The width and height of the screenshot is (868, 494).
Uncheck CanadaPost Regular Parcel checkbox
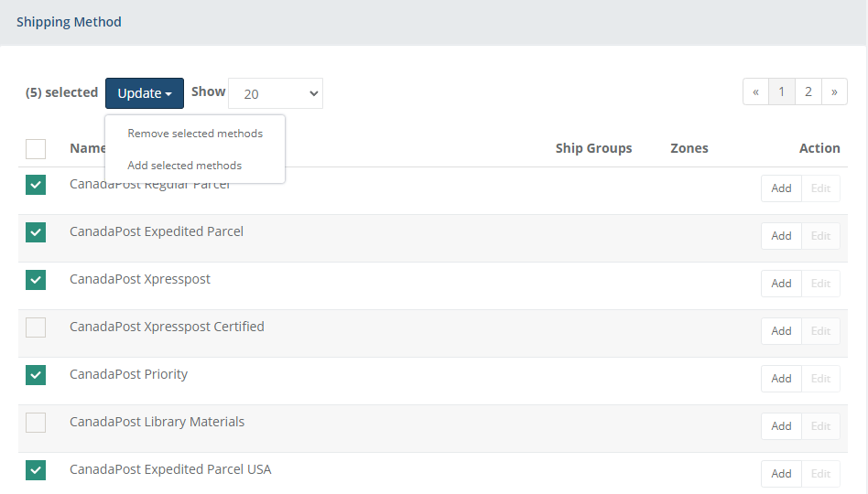coord(36,185)
